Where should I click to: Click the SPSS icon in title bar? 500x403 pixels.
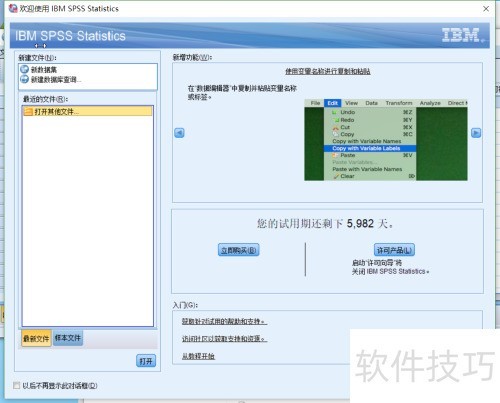[x=13, y=8]
